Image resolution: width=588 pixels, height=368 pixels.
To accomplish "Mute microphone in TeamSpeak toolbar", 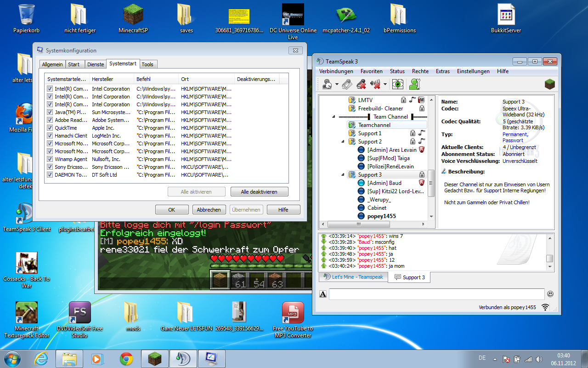I will coord(361,84).
